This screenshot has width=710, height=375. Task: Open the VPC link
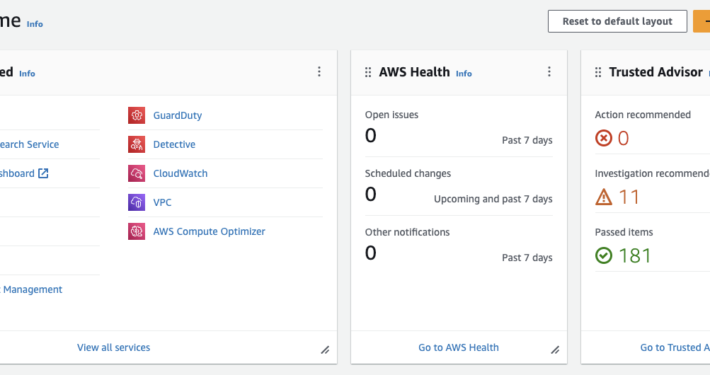(162, 202)
